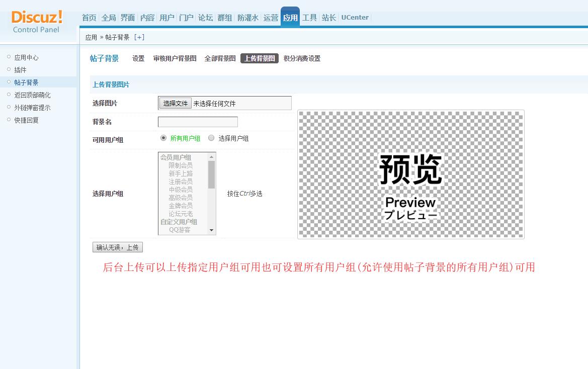Open 应用中心 in the sidebar
The height and width of the screenshot is (369, 588).
26,57
